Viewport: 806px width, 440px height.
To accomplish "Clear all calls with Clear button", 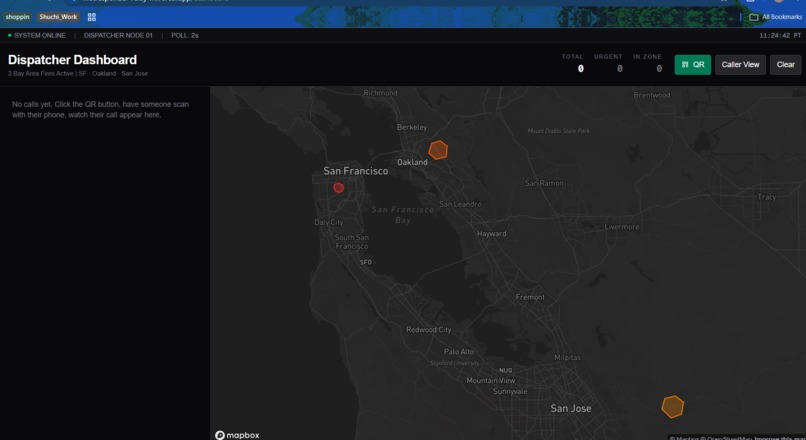I will (785, 65).
